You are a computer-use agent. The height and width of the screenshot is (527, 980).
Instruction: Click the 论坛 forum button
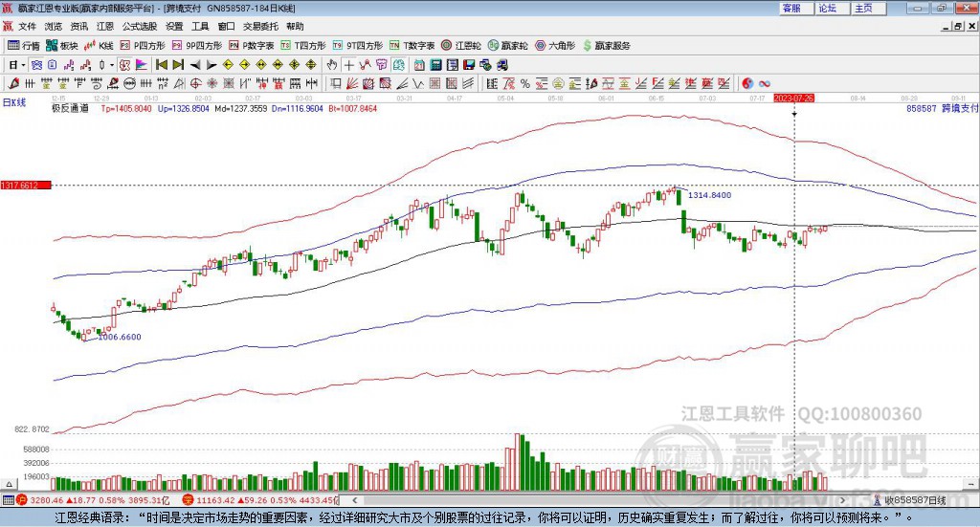tap(827, 8)
